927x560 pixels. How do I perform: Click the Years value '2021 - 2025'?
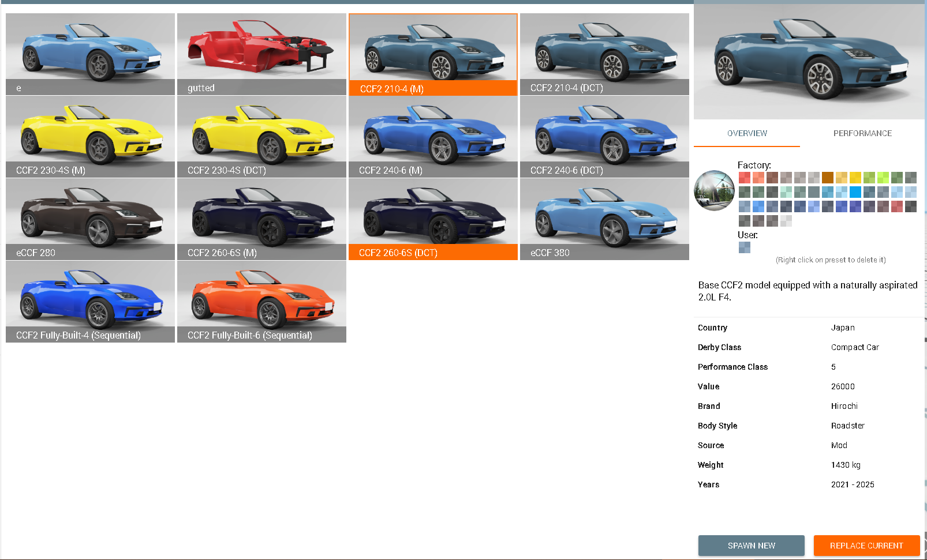pos(853,484)
